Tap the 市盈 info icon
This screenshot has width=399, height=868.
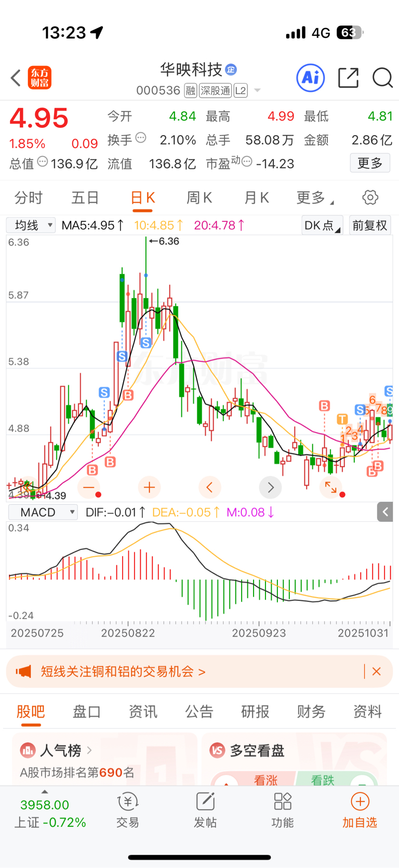pos(247,162)
